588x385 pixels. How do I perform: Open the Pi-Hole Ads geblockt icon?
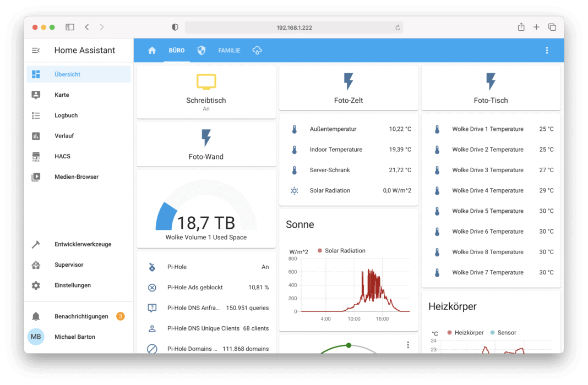[152, 288]
